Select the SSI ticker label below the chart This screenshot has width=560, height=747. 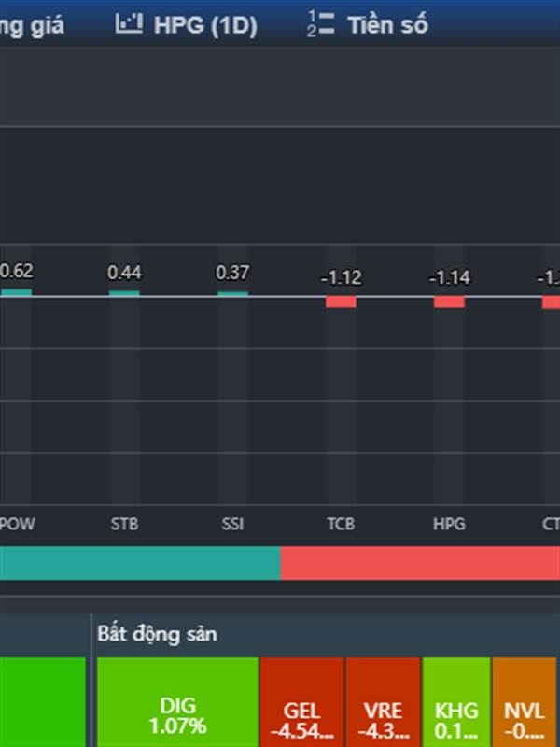pyautogui.click(x=232, y=524)
